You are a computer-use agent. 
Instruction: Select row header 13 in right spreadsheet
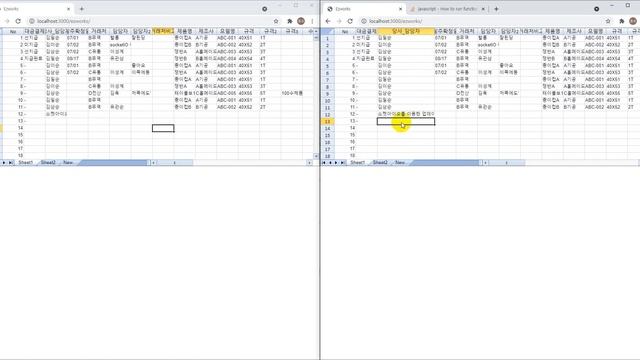coord(327,122)
